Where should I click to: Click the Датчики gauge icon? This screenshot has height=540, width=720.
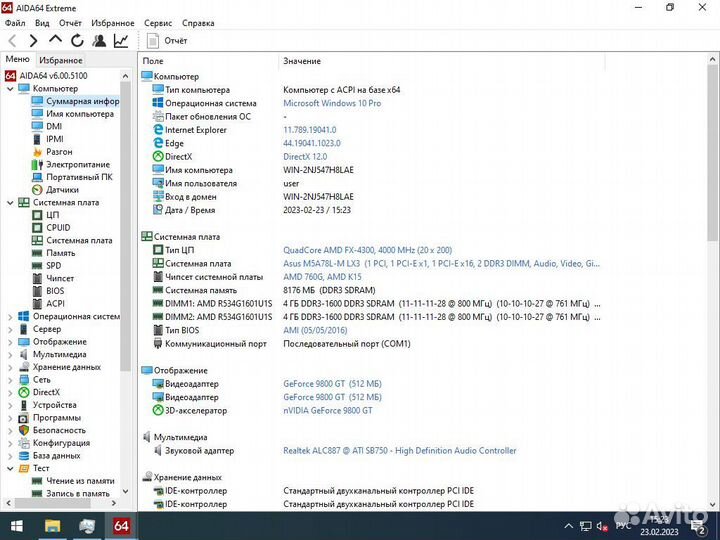click(38, 190)
